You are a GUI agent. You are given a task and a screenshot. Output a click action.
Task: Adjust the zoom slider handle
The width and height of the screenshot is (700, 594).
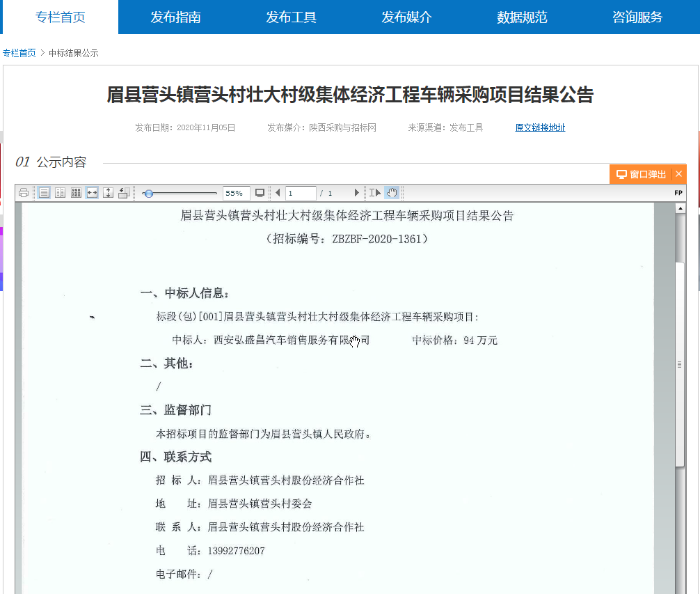(x=149, y=194)
